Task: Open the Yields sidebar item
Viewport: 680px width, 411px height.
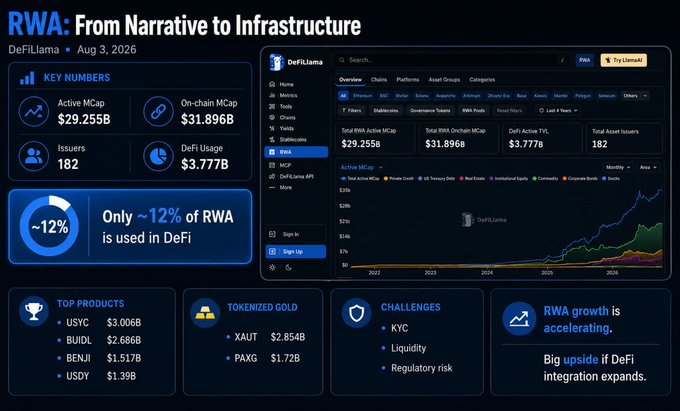Action: pos(281,128)
